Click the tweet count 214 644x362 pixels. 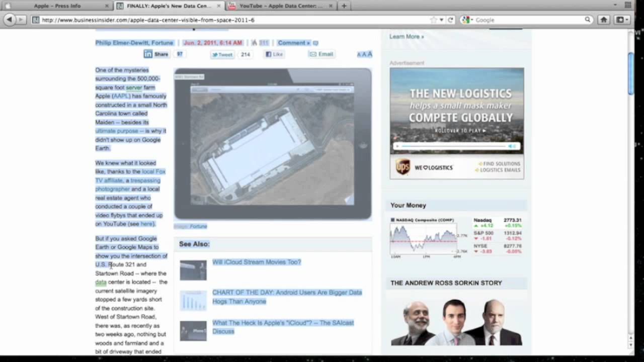(x=246, y=55)
